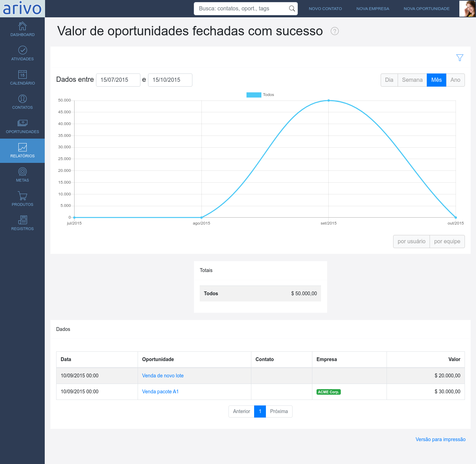Go to Atividades checkmark icon
This screenshot has height=464, width=476.
point(23,51)
